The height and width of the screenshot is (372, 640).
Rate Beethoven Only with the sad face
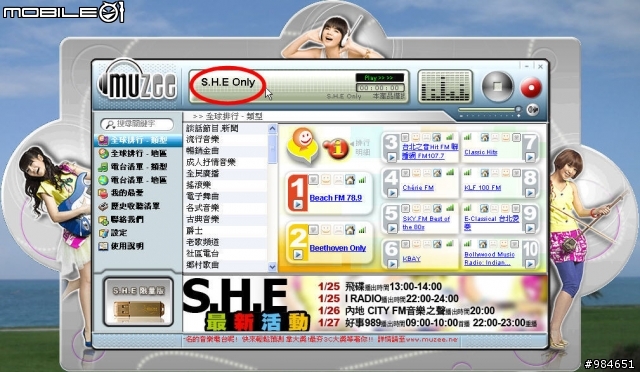point(338,229)
